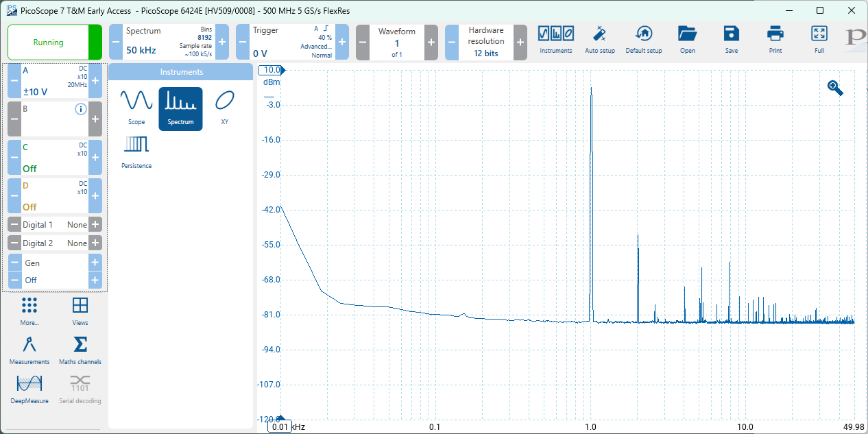Open the Views layout icon
This screenshot has width=868, height=434.
click(x=80, y=311)
